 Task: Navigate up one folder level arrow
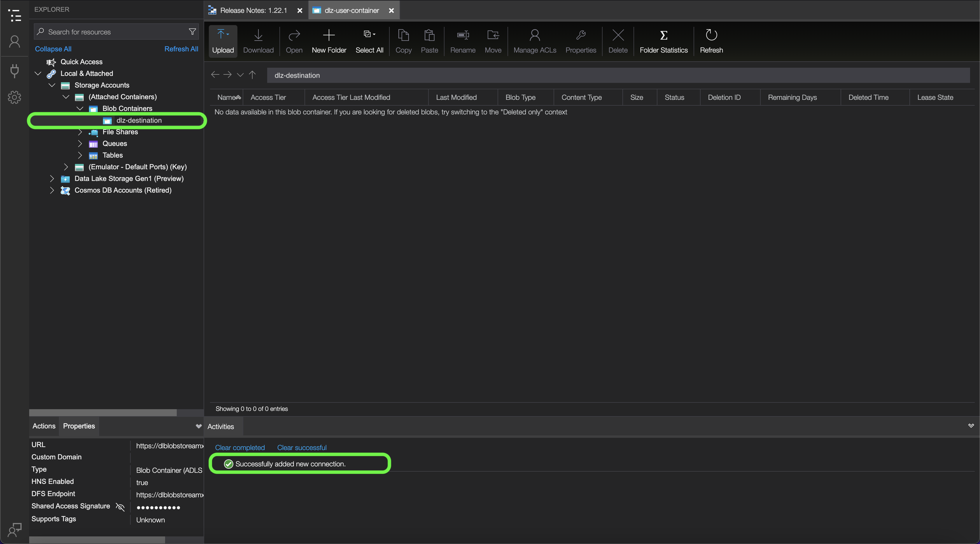(252, 75)
